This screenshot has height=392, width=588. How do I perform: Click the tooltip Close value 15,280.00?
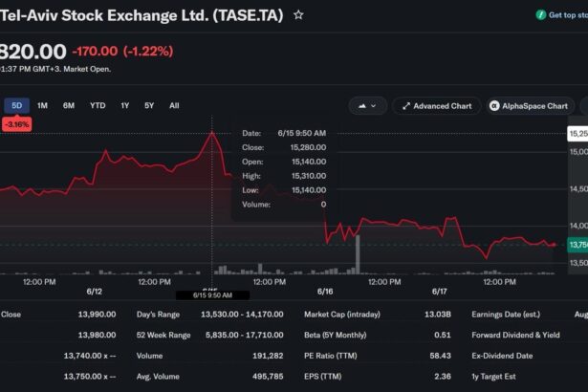[308, 147]
